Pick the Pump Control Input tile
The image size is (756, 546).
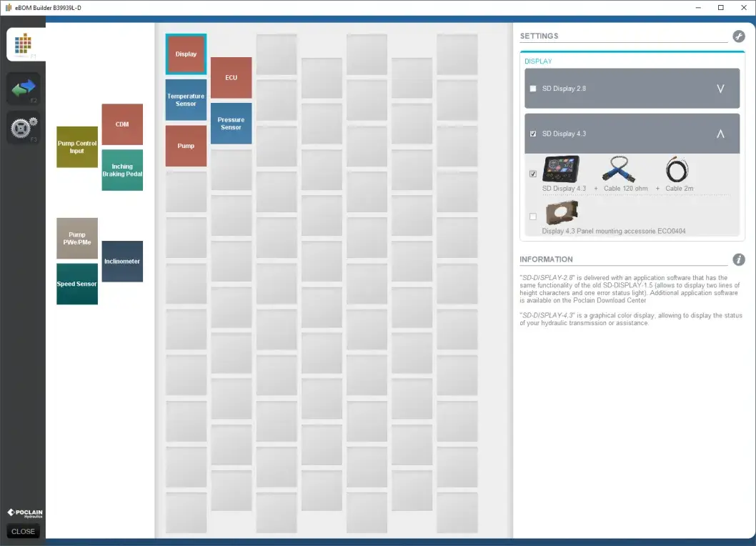pyautogui.click(x=77, y=147)
